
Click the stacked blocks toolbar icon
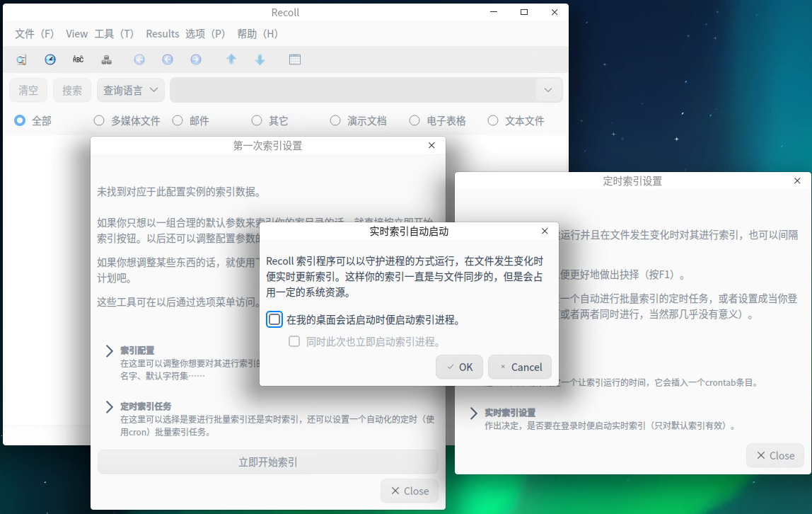[107, 59]
